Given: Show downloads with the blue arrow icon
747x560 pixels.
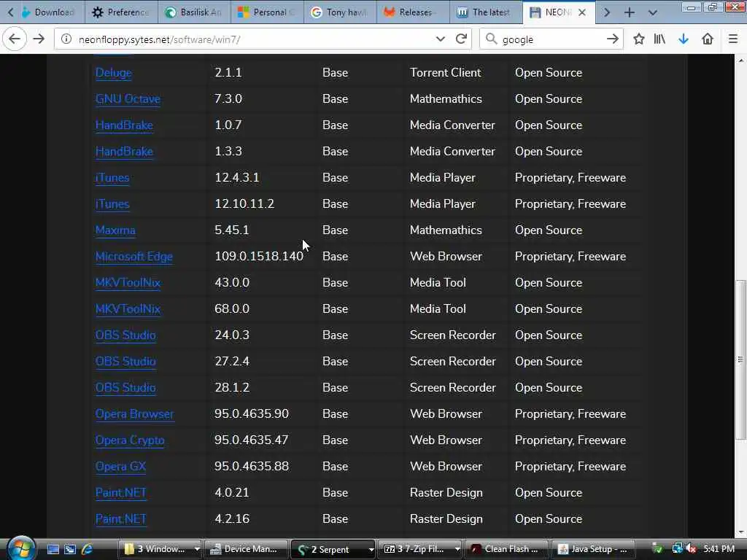Looking at the screenshot, I should [x=684, y=39].
